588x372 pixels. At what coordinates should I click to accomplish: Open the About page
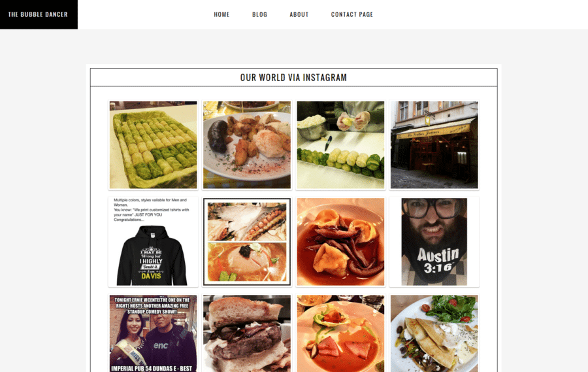click(x=299, y=14)
